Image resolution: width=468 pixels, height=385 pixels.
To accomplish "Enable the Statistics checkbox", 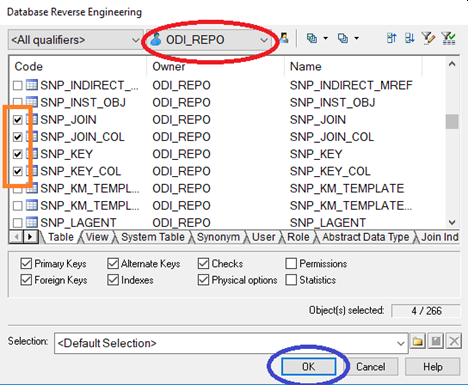I will pos(291,280).
